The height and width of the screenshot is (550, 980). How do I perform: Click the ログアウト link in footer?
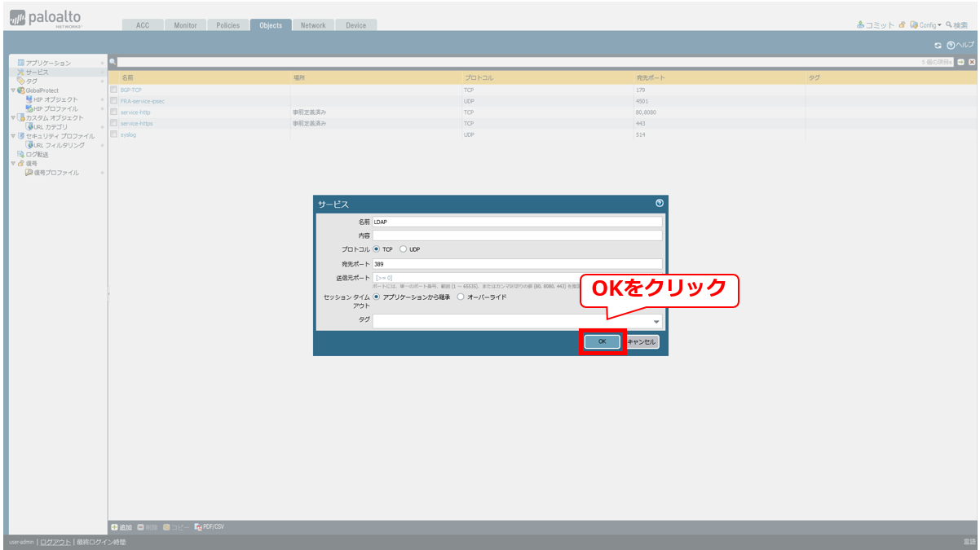tap(55, 542)
